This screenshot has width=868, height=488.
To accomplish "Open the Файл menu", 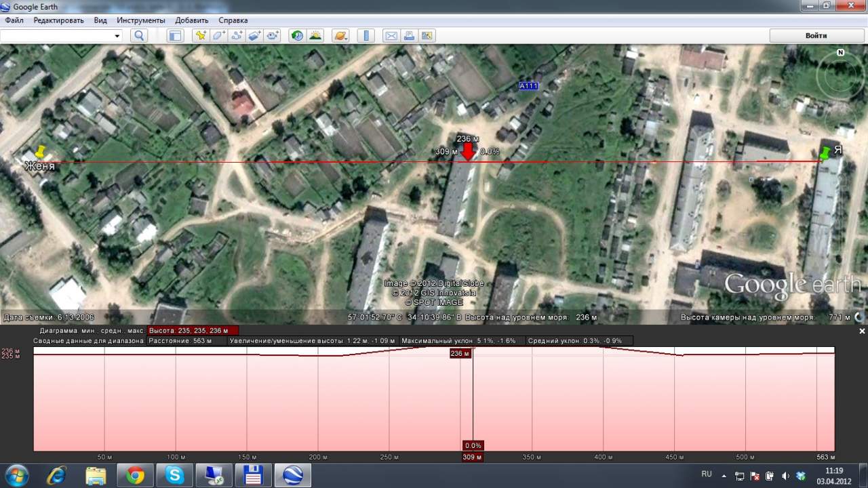I will click(x=14, y=20).
